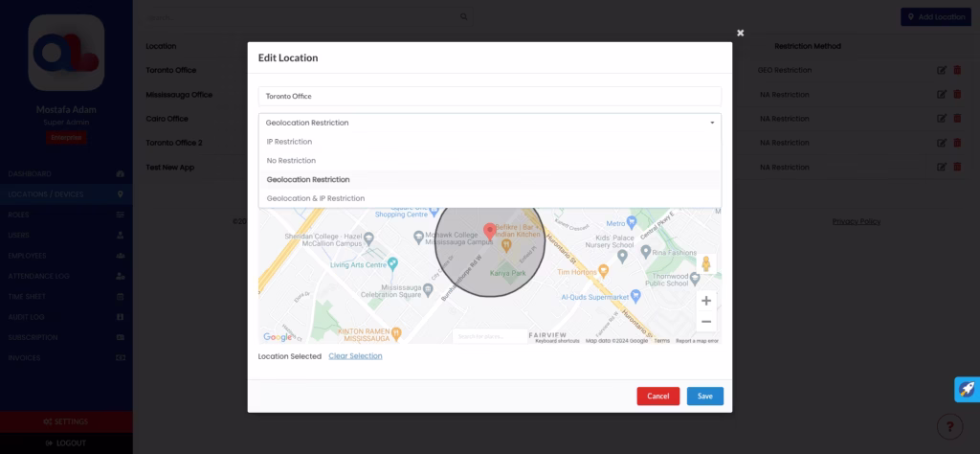The height and width of the screenshot is (454, 980).
Task: Click the Settings button in sidebar
Action: pos(66,421)
